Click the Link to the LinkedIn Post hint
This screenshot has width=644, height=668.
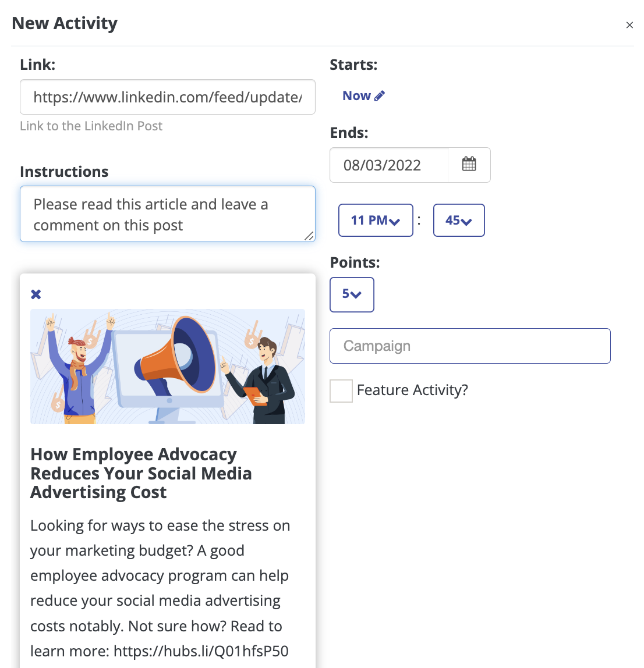coord(91,126)
